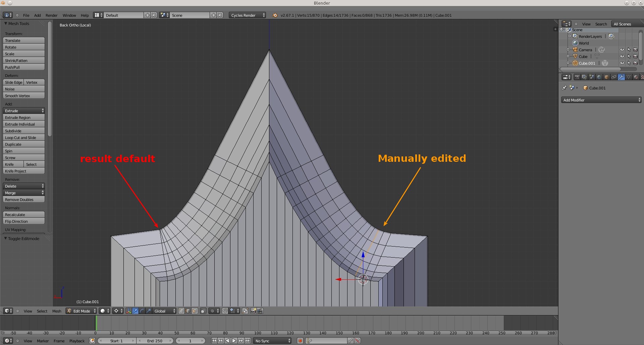
Task: Click the OpenGL render image camera icon
Action: 254,311
